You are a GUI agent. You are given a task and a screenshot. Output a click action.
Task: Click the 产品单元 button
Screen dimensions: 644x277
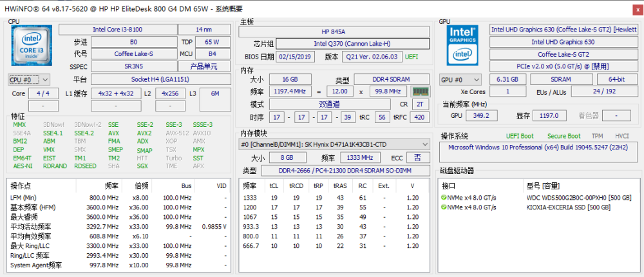(x=204, y=66)
